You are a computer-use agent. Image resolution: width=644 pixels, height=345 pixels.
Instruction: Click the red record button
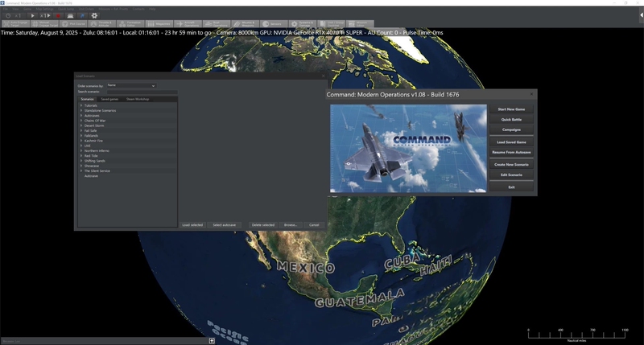click(x=58, y=15)
